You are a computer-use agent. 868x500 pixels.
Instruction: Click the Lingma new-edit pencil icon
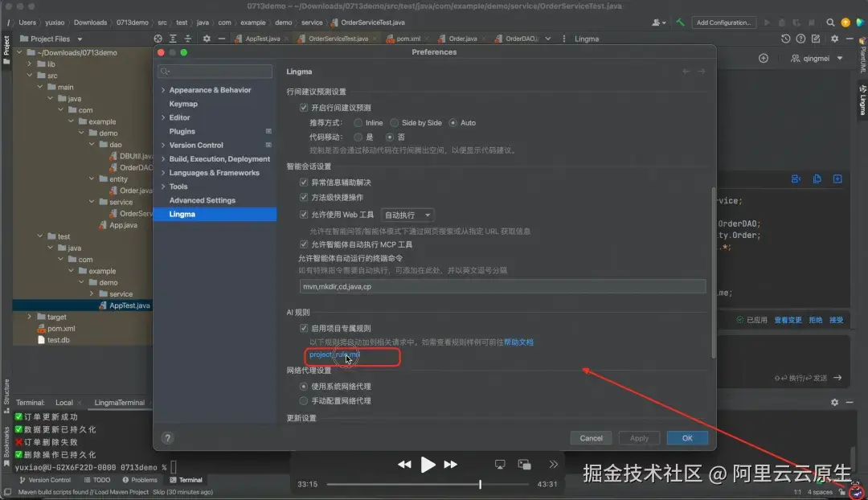tap(816, 39)
